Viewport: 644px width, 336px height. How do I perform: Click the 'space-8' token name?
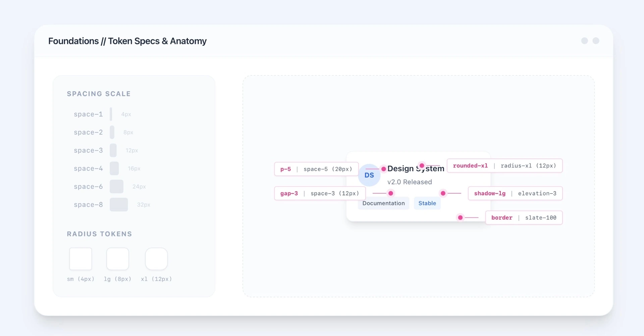pos(88,205)
